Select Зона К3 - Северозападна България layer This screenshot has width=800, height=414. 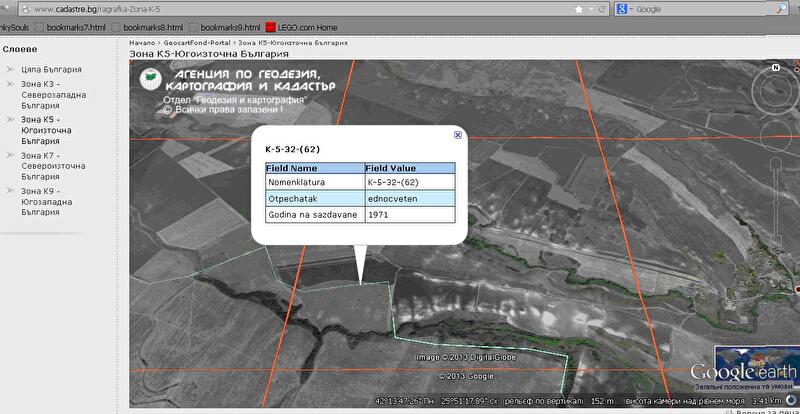[54, 95]
